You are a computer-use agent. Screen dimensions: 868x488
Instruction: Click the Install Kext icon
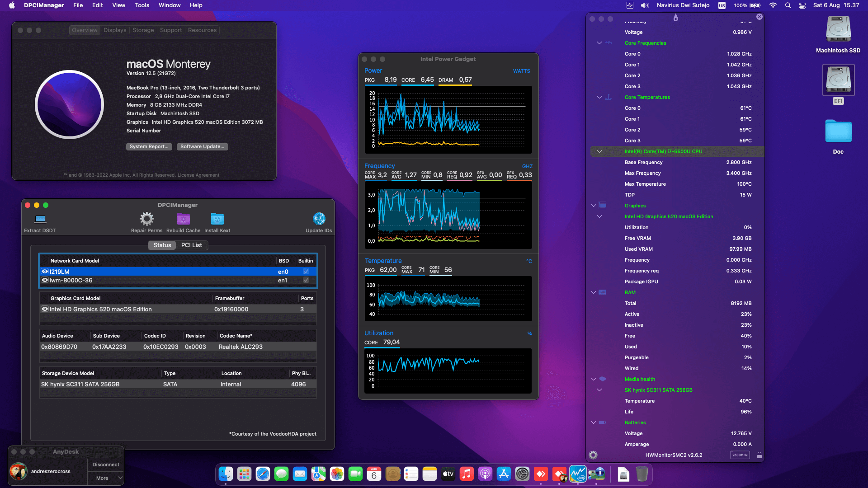(217, 219)
